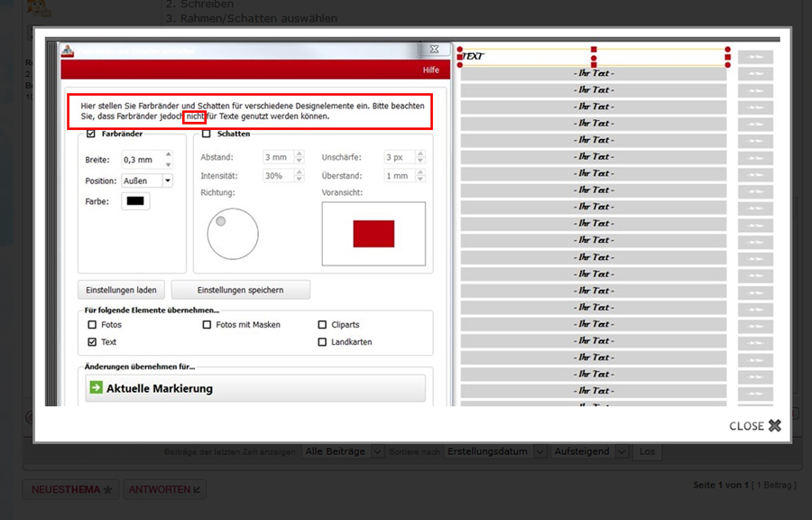Decrease Überstand with its down arrow
This screenshot has width=812, height=520.
(x=420, y=180)
